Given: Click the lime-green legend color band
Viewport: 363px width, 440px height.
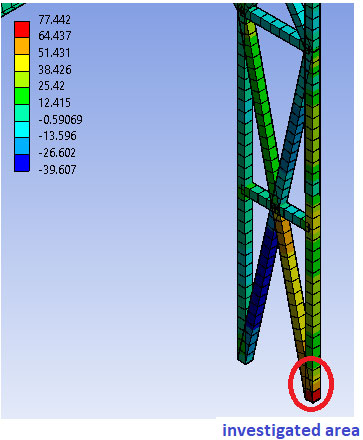Looking at the screenshot, I should (22, 79).
